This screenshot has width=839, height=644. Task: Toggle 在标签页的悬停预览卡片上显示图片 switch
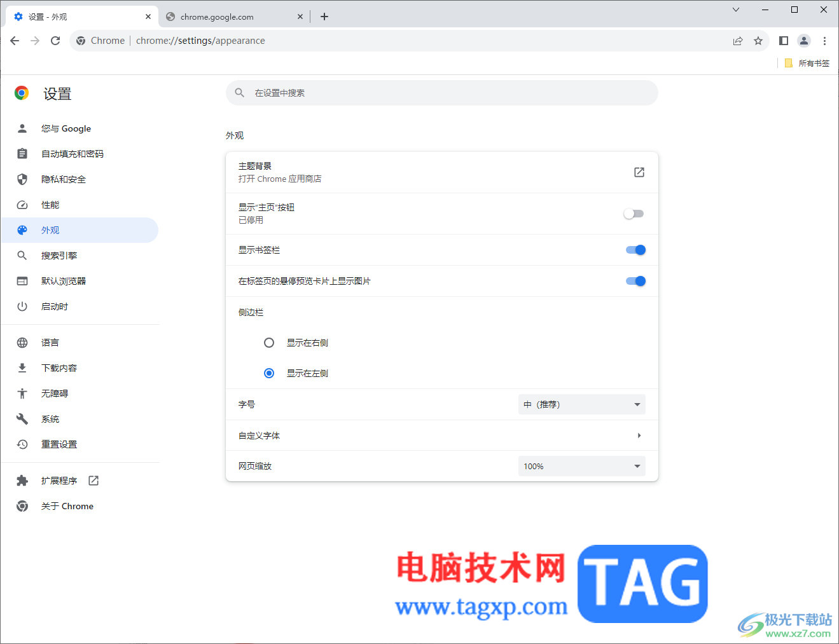tap(635, 281)
